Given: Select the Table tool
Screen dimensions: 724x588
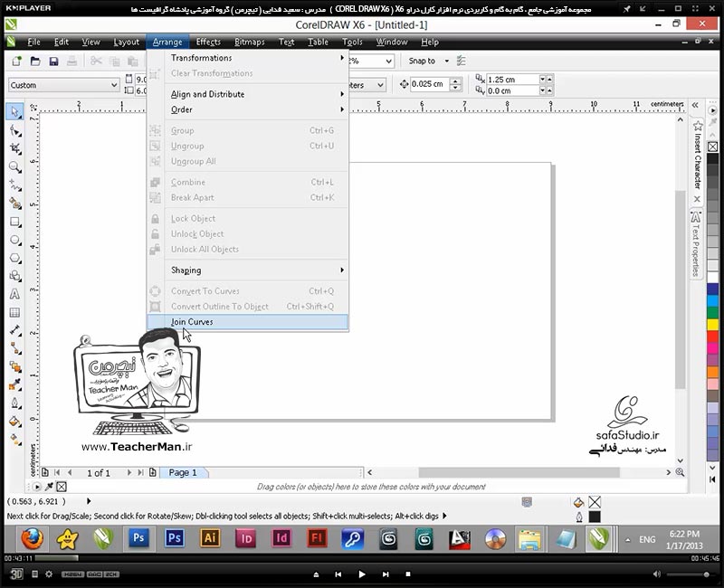Looking at the screenshot, I should coord(15,312).
